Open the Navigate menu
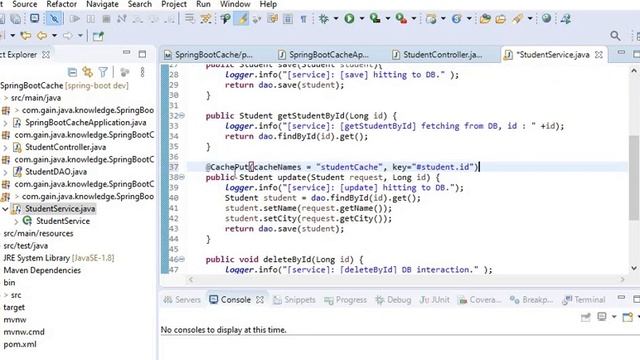640x360 pixels. (x=102, y=4)
